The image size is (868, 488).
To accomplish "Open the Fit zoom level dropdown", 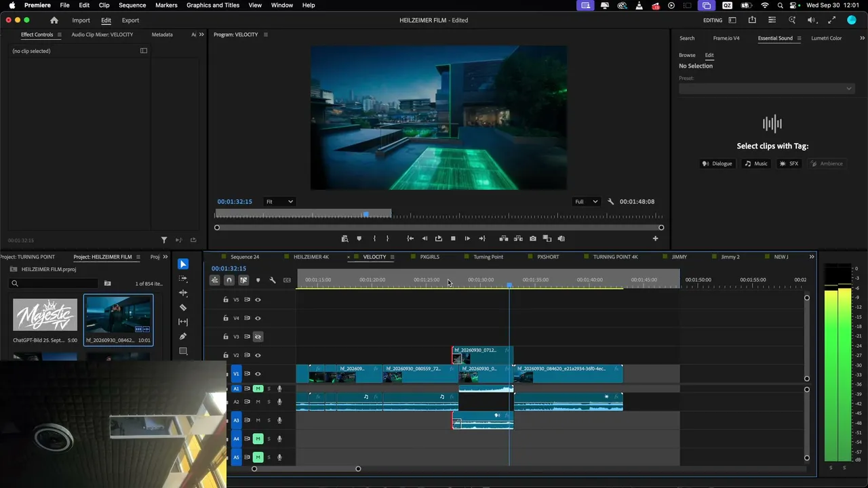I will click(279, 201).
